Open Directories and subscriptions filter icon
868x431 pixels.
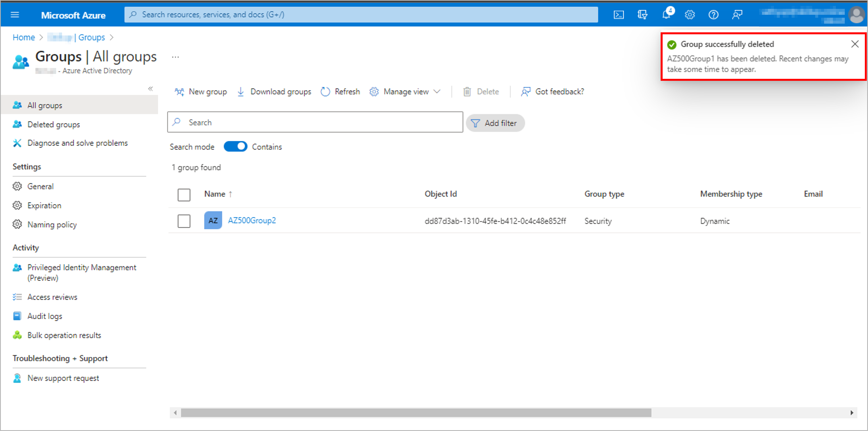(642, 15)
